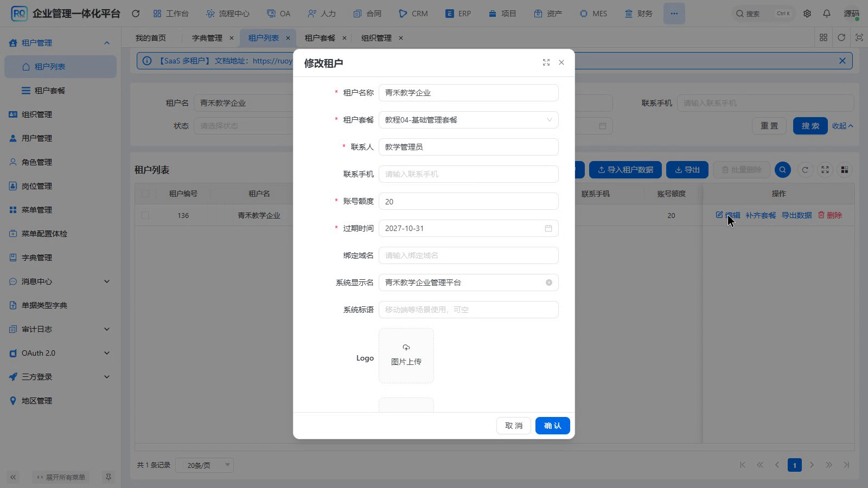Click the refresh icon next to platform title
The height and width of the screenshot is (488, 868).
tap(136, 14)
